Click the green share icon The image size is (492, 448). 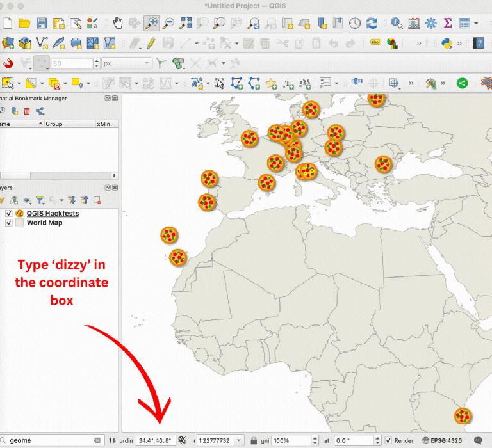[x=462, y=83]
